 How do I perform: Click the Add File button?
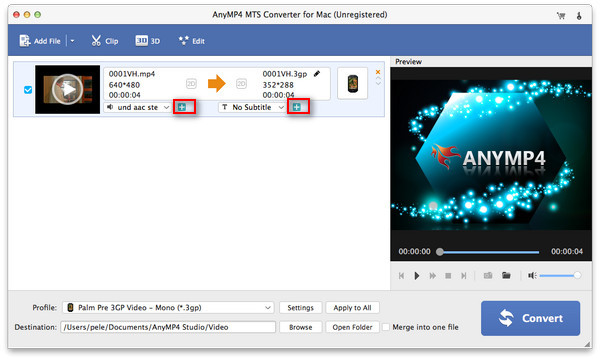point(40,41)
